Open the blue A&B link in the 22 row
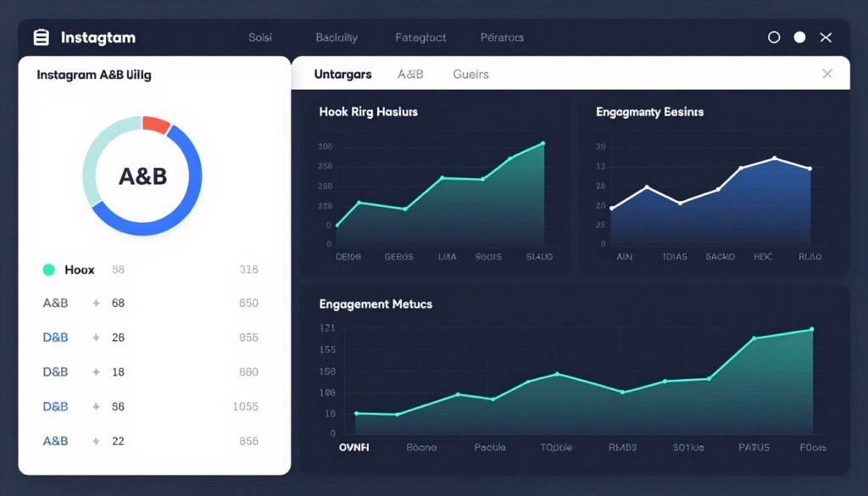This screenshot has width=868, height=496. tap(55, 441)
